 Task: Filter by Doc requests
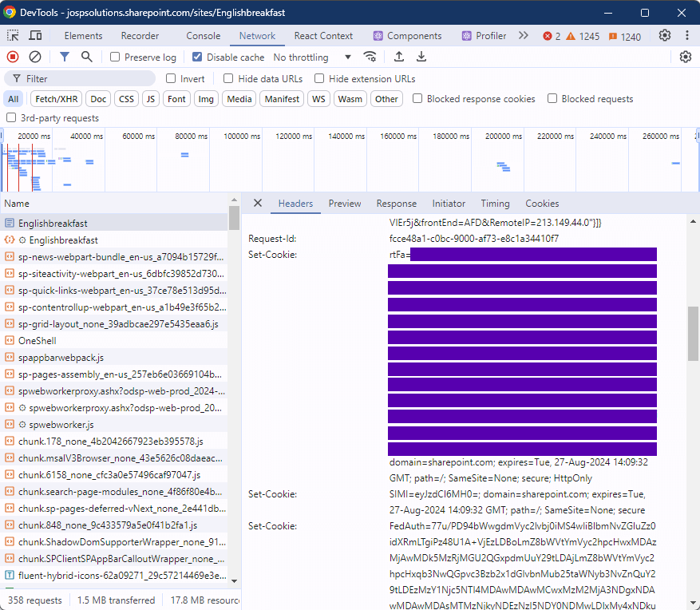(x=98, y=99)
